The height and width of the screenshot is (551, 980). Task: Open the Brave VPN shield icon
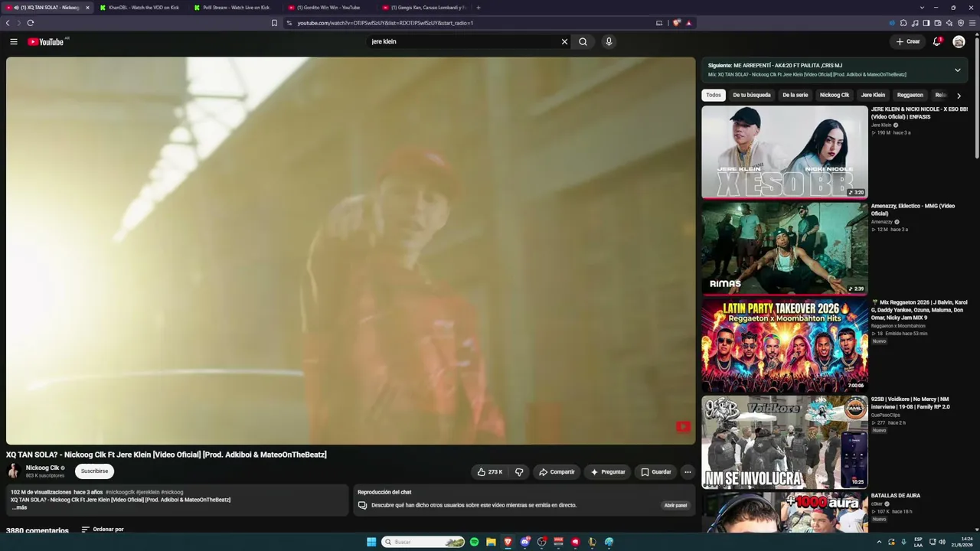961,23
